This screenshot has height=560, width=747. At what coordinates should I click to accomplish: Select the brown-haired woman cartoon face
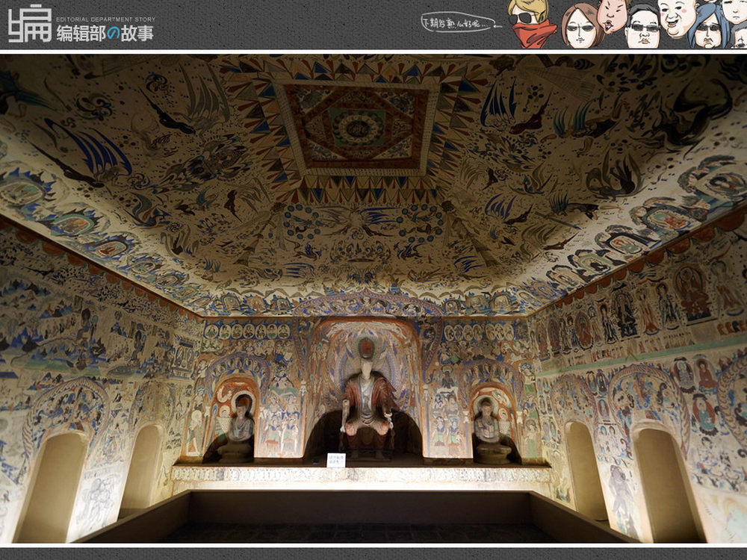(x=582, y=26)
